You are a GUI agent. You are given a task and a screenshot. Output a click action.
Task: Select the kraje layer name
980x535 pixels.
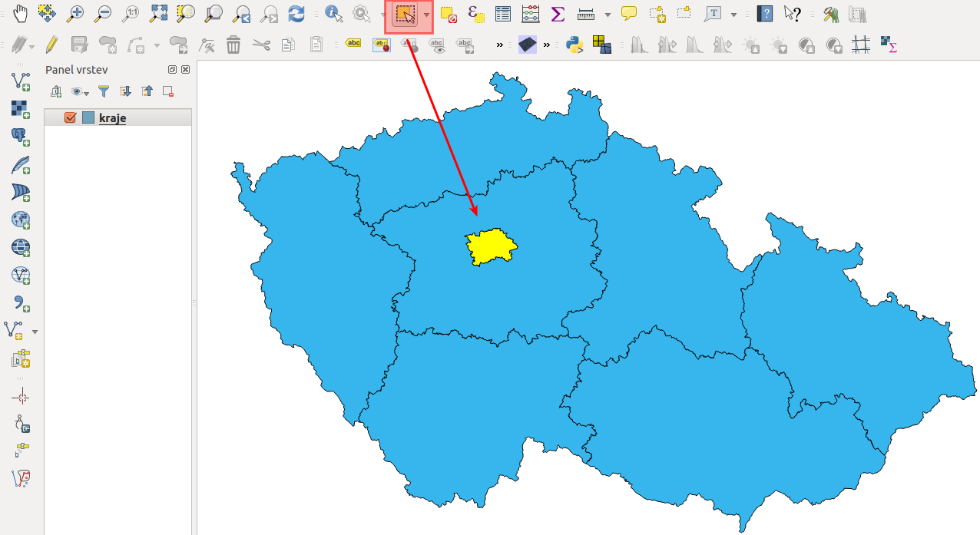point(112,117)
